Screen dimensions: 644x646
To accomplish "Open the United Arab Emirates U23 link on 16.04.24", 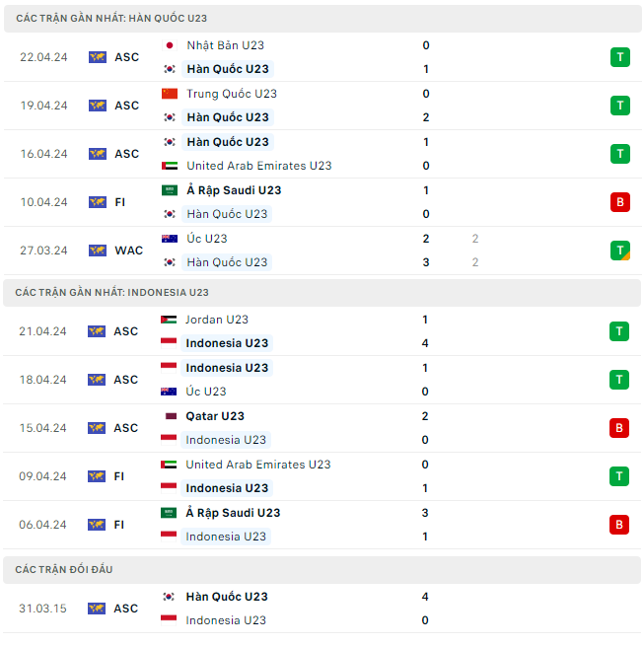I will [x=258, y=166].
